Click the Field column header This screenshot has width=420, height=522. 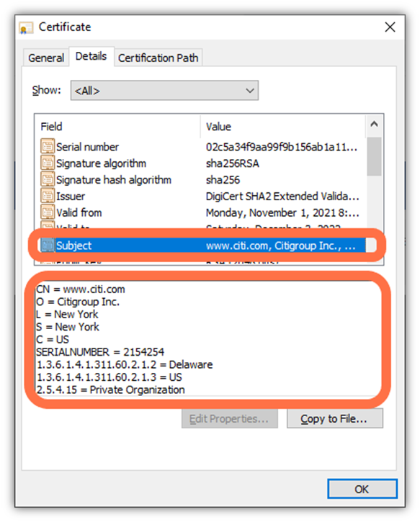pyautogui.click(x=117, y=127)
